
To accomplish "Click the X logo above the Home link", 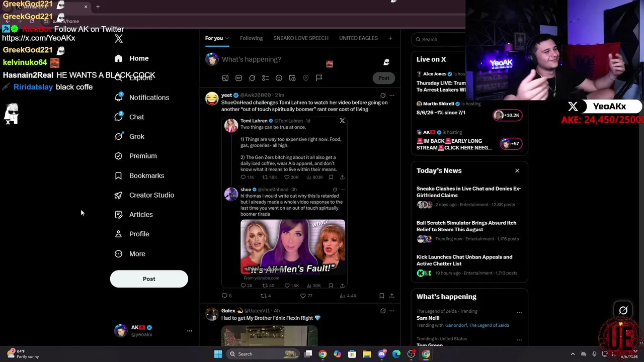I will click(x=119, y=39).
